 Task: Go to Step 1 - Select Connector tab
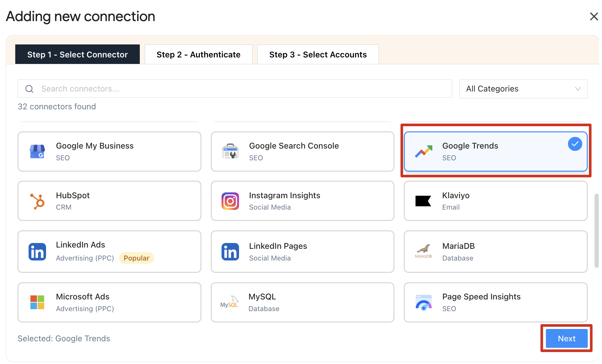(78, 55)
